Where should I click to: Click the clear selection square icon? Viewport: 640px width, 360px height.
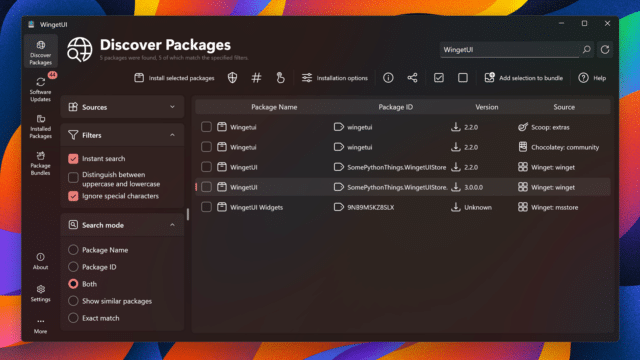pos(462,78)
